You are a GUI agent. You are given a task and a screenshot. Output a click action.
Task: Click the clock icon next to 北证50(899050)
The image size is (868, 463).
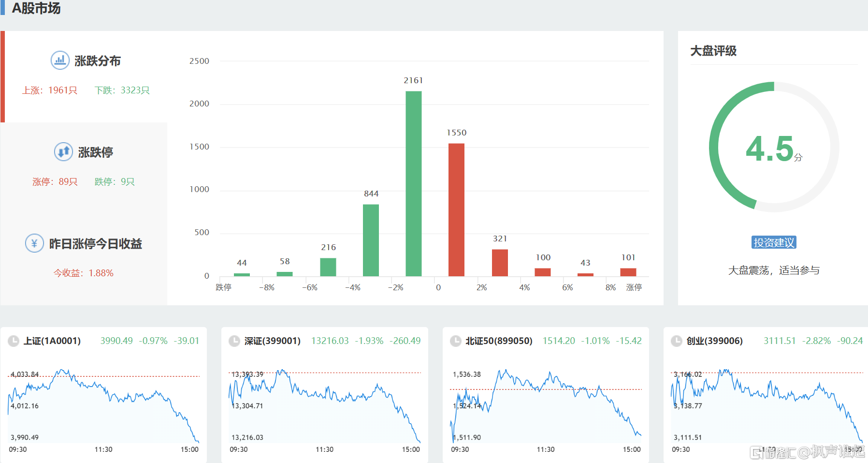(x=456, y=341)
